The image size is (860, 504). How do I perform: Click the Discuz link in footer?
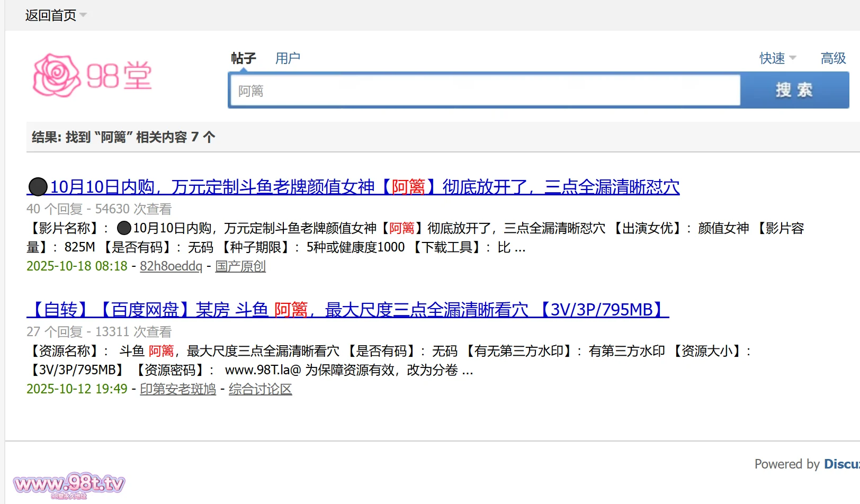pyautogui.click(x=841, y=464)
